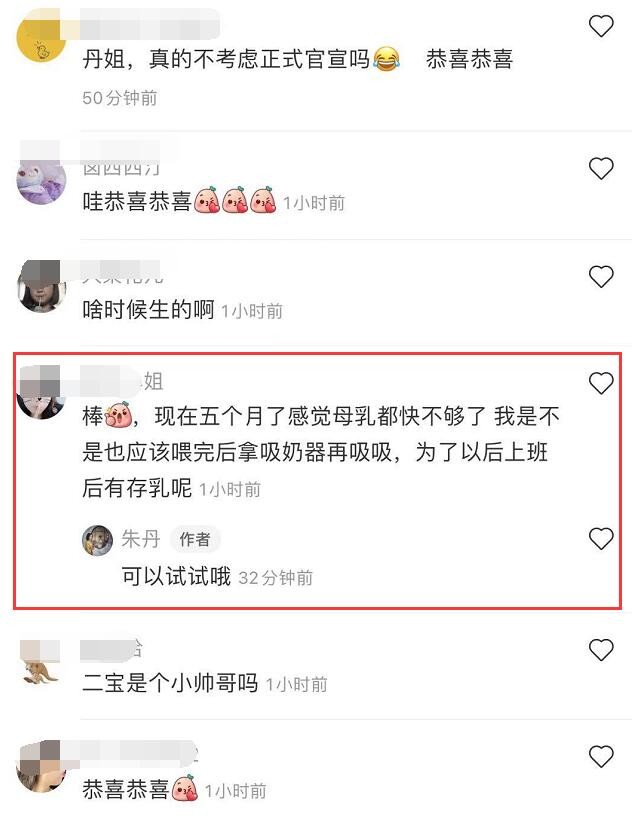Image resolution: width=632 pixels, height=826 pixels.
Task: Tap heart on 啥时候生的啊 comment
Action: (601, 277)
